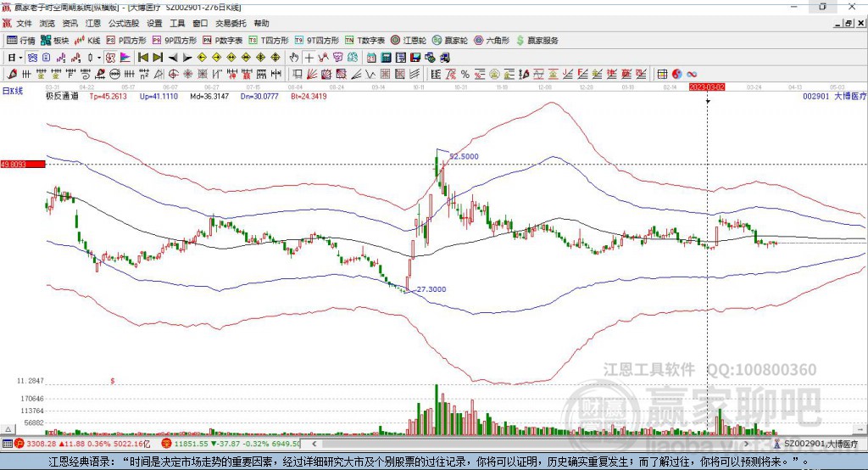Image resolution: width=868 pixels, height=470 pixels.
Task: Open the calendar date icon
Action: (371, 58)
